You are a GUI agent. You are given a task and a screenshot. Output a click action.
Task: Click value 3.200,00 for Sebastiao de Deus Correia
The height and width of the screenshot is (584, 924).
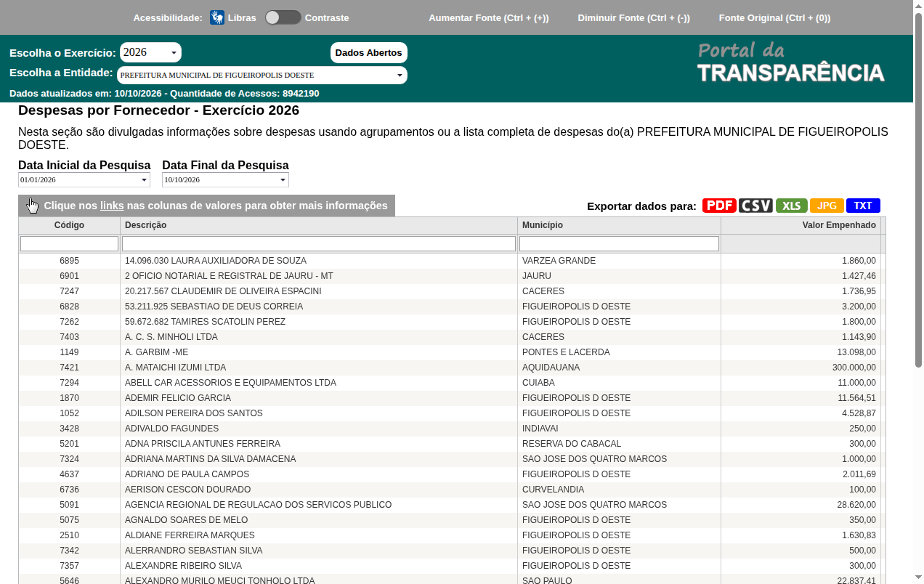859,307
